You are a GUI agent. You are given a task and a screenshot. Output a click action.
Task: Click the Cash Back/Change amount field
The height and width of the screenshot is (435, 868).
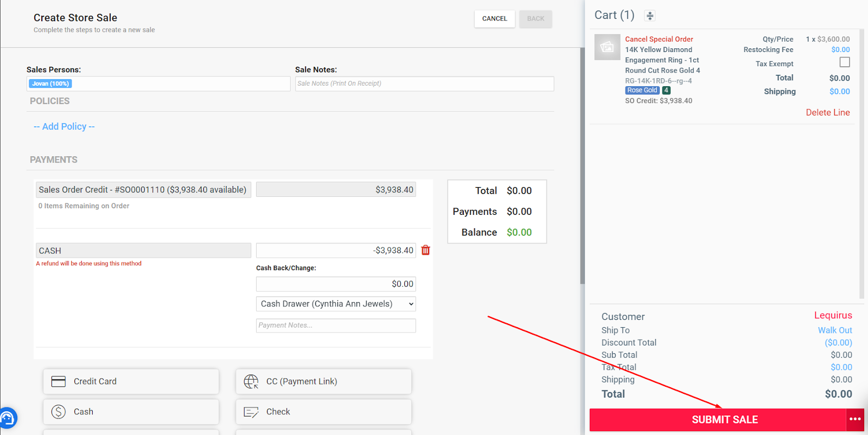pyautogui.click(x=336, y=284)
